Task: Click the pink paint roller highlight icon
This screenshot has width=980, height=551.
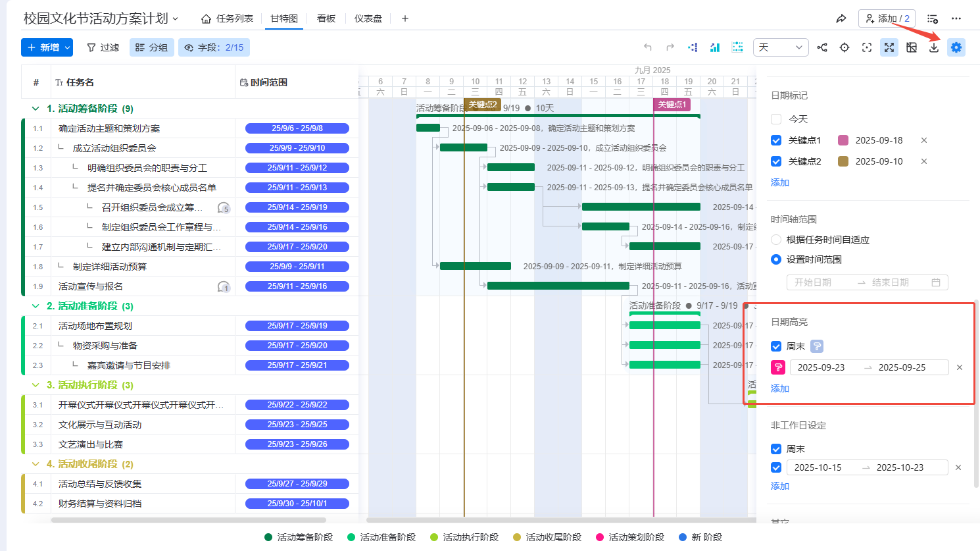Action: 778,367
